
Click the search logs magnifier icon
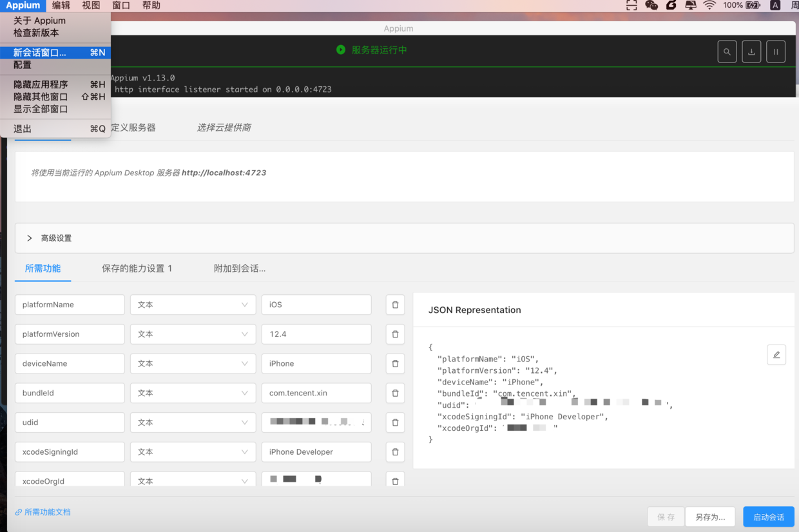727,52
